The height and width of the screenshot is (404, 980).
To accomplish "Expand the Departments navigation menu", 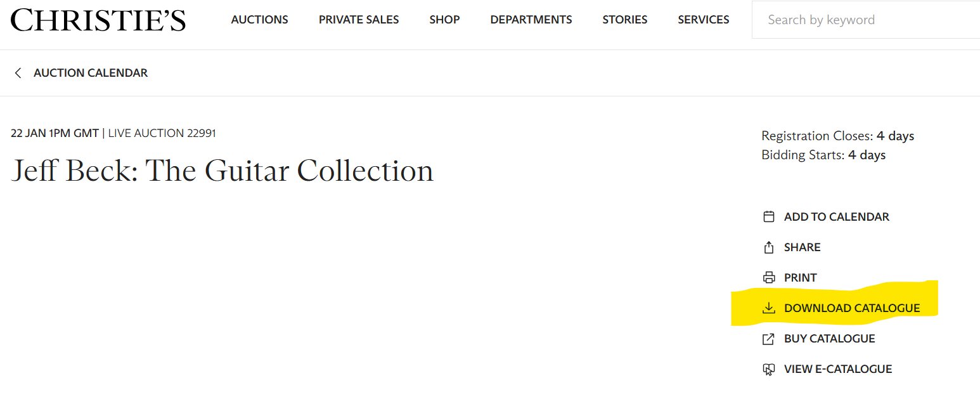I will click(x=531, y=20).
